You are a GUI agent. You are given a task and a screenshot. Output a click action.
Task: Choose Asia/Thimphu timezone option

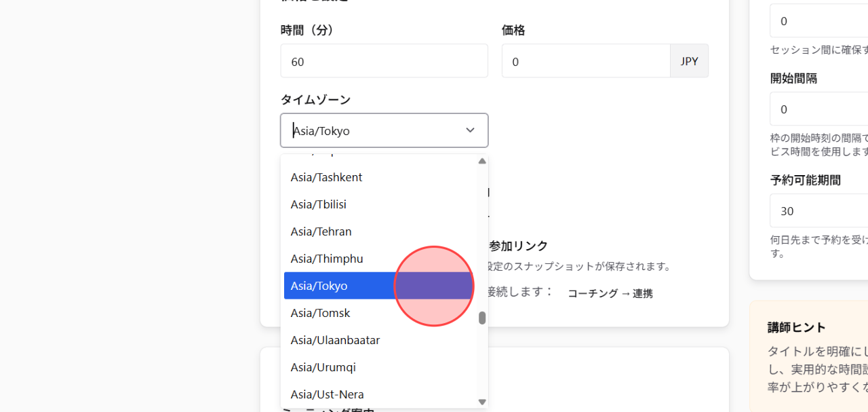380,259
